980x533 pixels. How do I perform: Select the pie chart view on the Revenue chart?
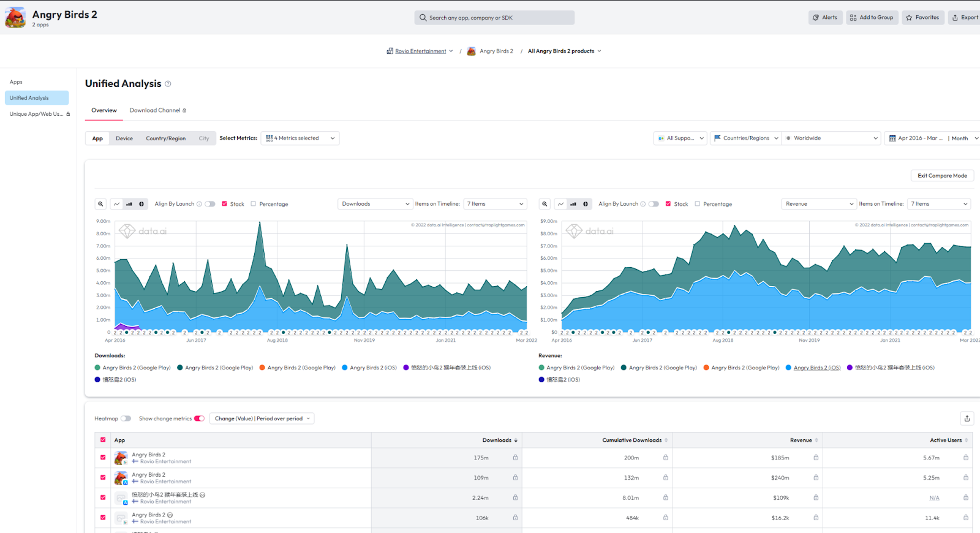[x=586, y=204]
